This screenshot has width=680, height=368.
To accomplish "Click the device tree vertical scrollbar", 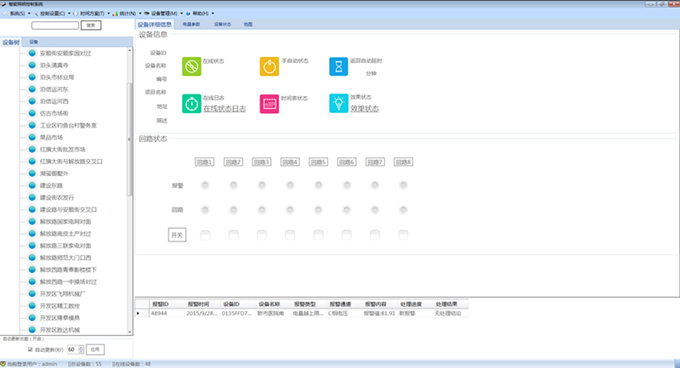I will (129, 139).
